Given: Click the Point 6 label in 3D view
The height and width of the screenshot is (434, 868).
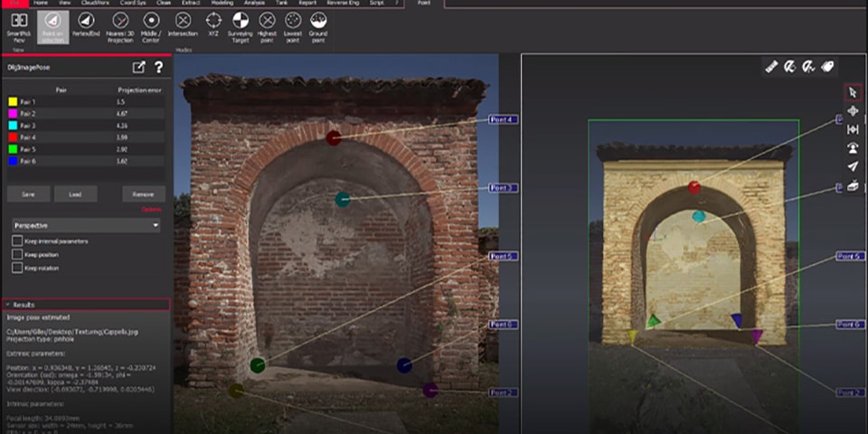Looking at the screenshot, I should 850,325.
